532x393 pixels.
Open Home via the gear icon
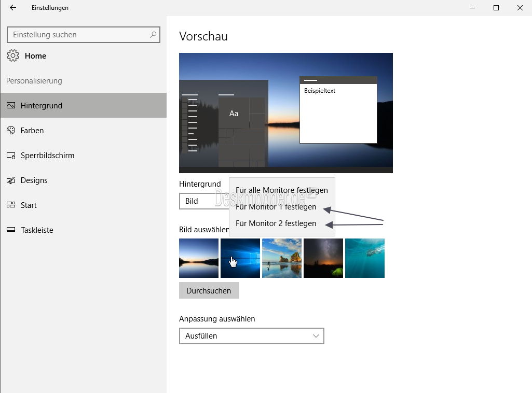13,55
